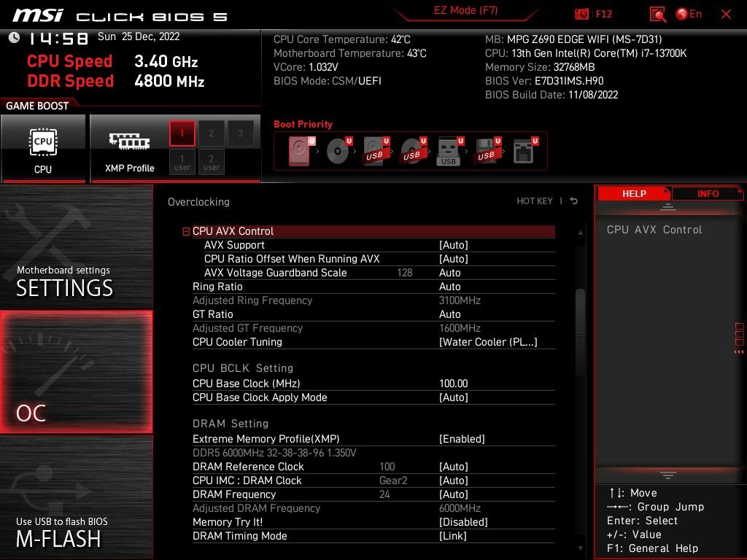Image resolution: width=747 pixels, height=560 pixels.
Task: Select the CPU Base Clock 100.00 field
Action: point(453,384)
